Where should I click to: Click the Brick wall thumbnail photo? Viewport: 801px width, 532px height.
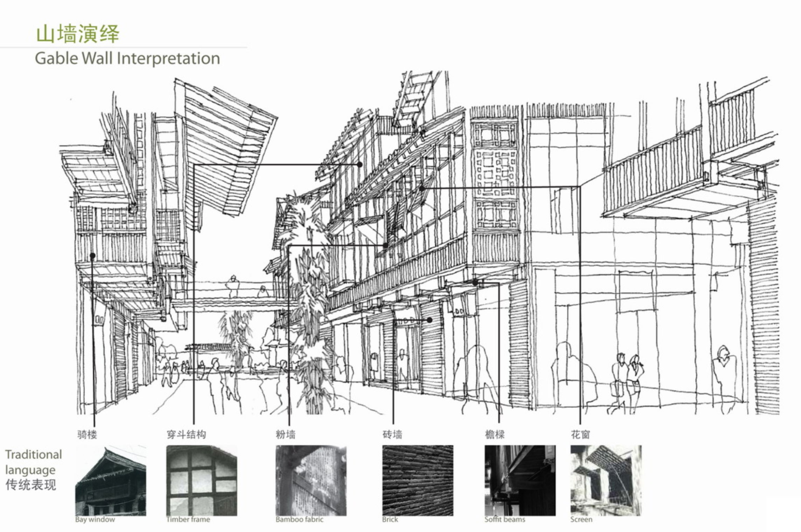(418, 480)
